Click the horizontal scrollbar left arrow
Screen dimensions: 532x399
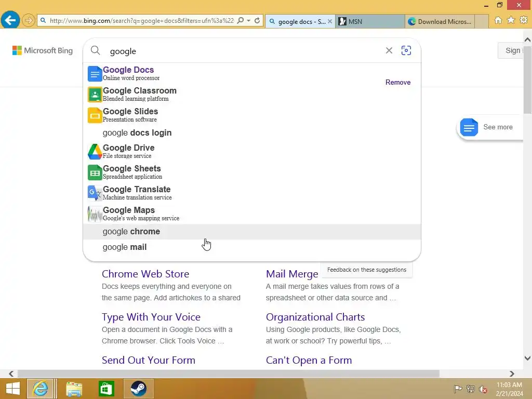point(11,374)
